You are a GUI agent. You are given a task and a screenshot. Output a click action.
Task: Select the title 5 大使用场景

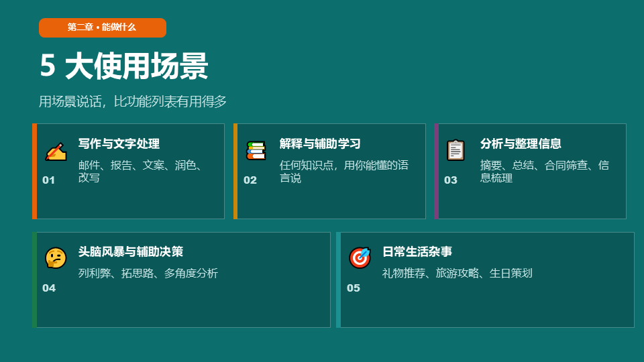123,66
